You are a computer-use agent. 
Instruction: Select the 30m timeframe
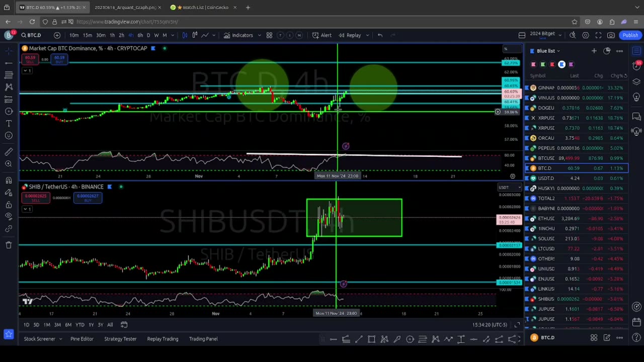[101, 35]
